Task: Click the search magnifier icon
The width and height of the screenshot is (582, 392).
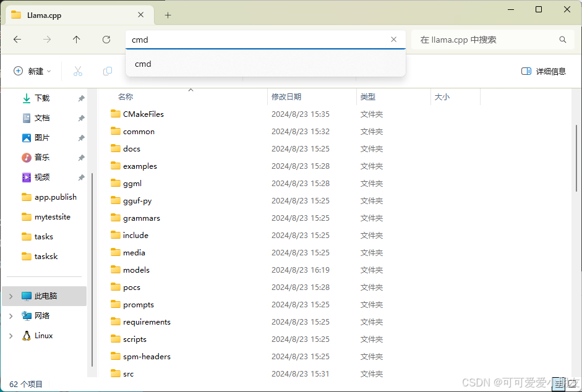Action: pyautogui.click(x=563, y=40)
